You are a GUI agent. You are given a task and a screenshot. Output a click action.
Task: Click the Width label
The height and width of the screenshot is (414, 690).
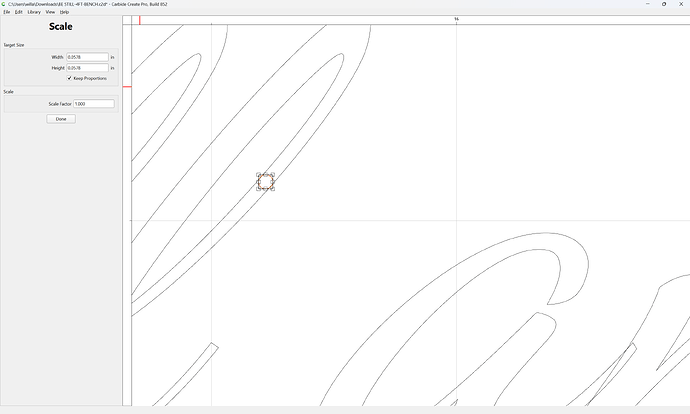(58, 57)
